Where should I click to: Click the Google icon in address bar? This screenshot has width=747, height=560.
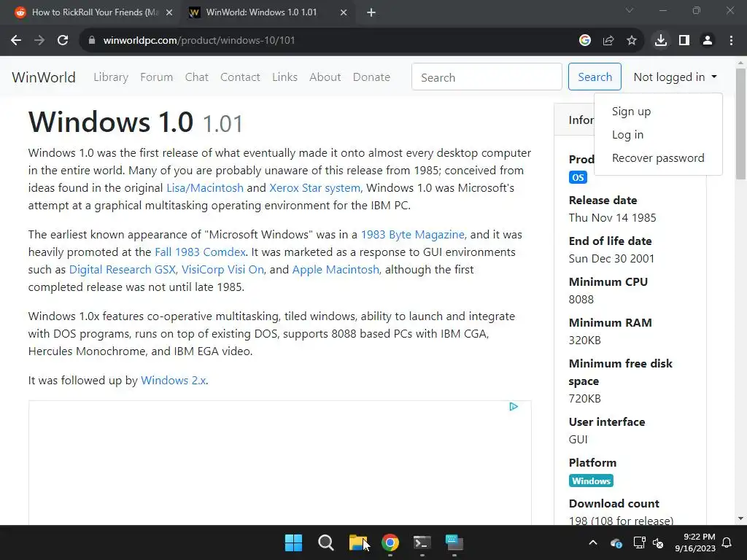coord(585,41)
